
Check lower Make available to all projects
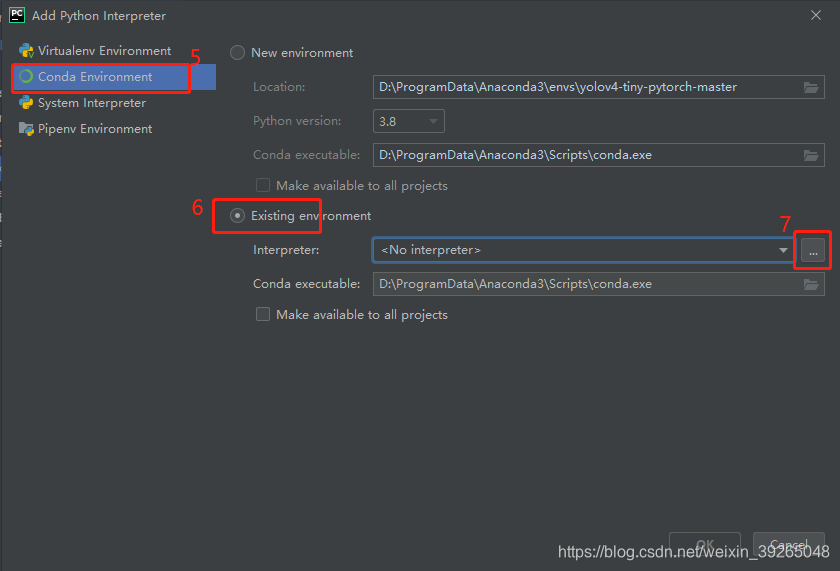point(262,314)
